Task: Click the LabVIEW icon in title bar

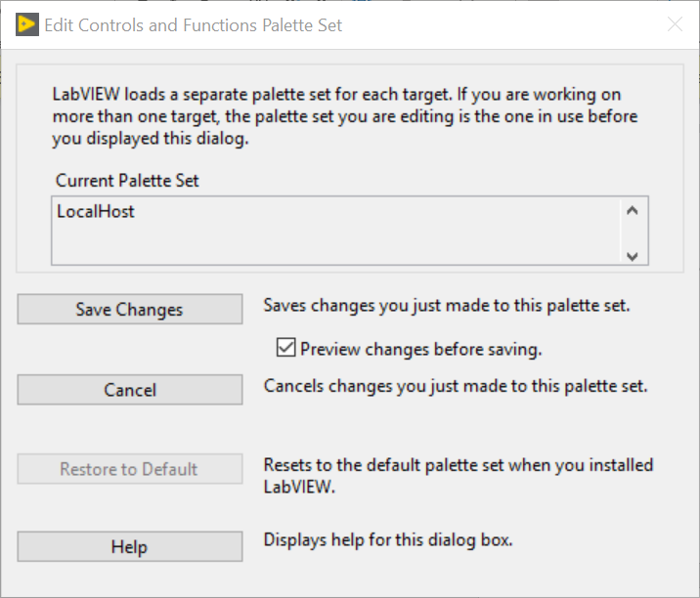Action: (27, 24)
